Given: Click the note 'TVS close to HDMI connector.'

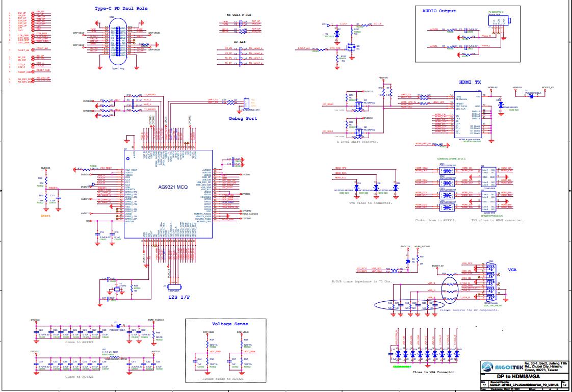Looking at the screenshot, I should click(497, 220).
